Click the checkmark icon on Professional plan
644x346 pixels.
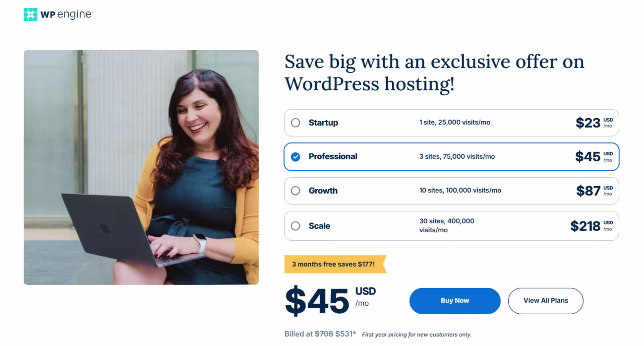[295, 156]
